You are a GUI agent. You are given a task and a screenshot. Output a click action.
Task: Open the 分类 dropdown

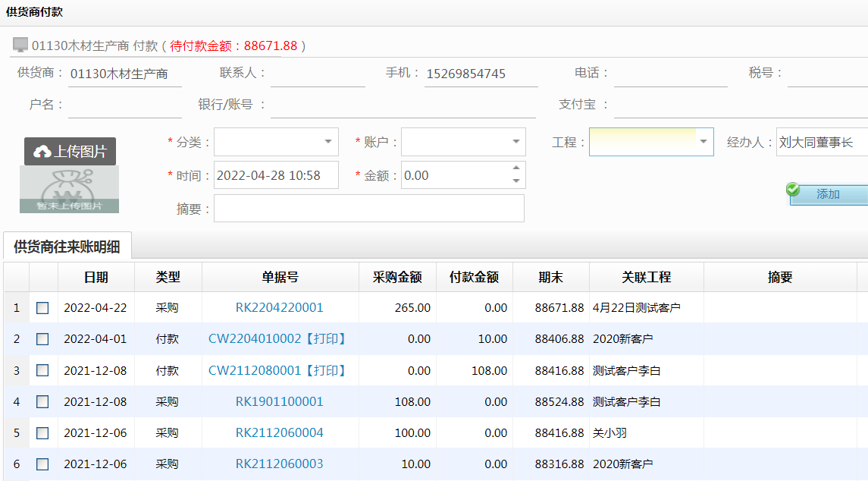(328, 142)
